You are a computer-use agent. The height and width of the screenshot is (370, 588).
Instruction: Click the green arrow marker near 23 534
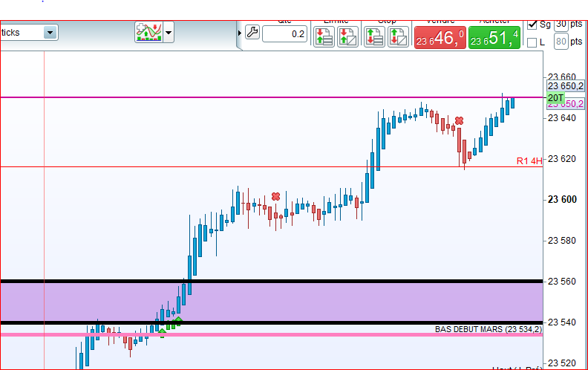point(162,333)
